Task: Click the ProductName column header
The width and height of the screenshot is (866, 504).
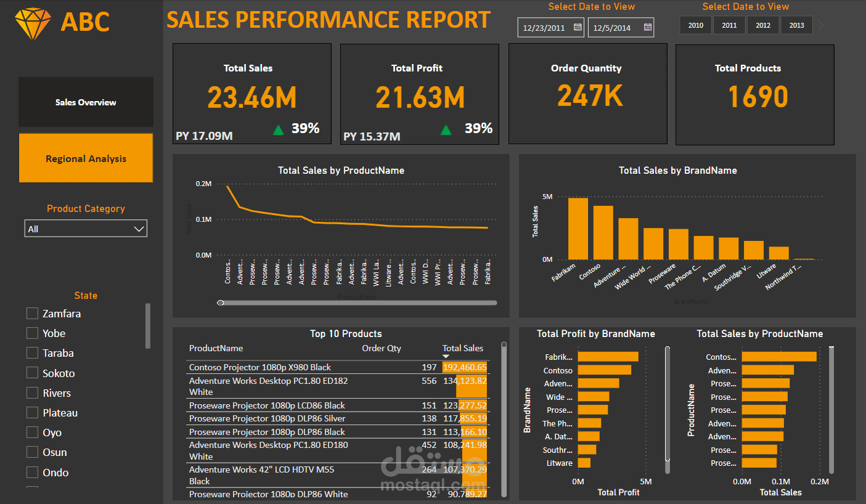Action: [216, 348]
